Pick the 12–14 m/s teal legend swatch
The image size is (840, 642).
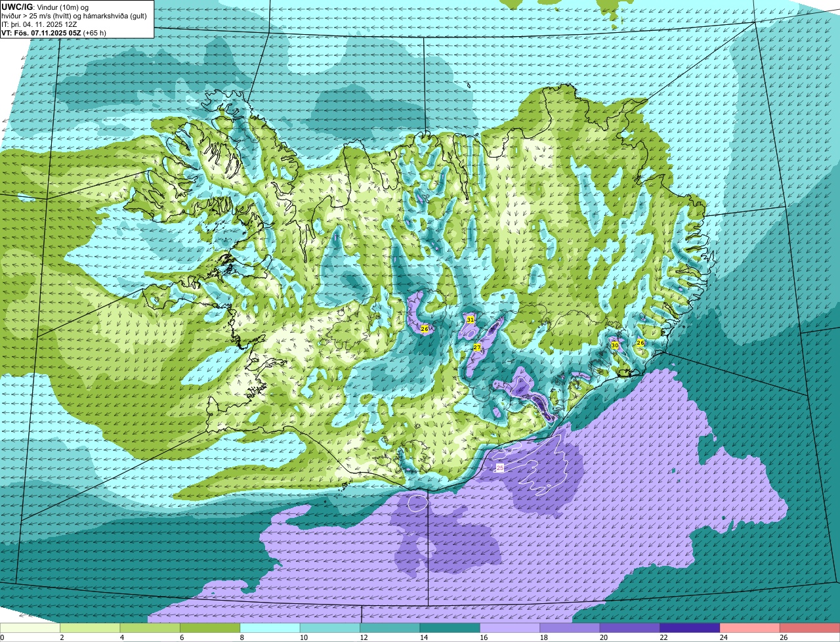click(x=390, y=628)
